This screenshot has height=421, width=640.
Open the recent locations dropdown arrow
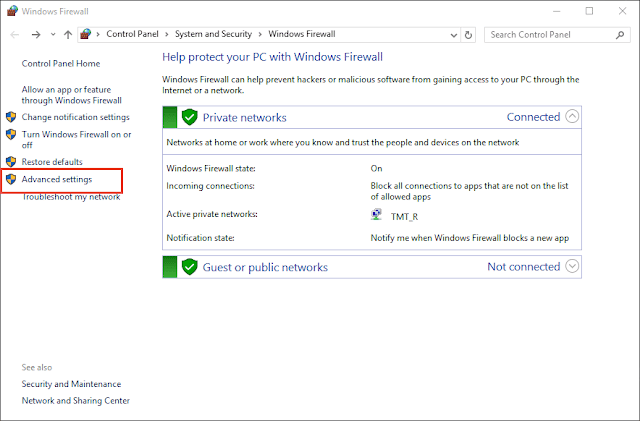point(53,35)
